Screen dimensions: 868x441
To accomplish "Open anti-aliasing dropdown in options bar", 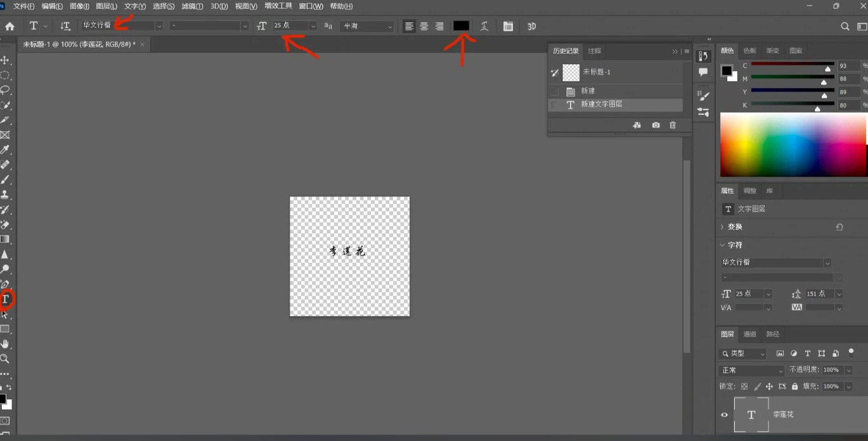I will click(x=367, y=26).
